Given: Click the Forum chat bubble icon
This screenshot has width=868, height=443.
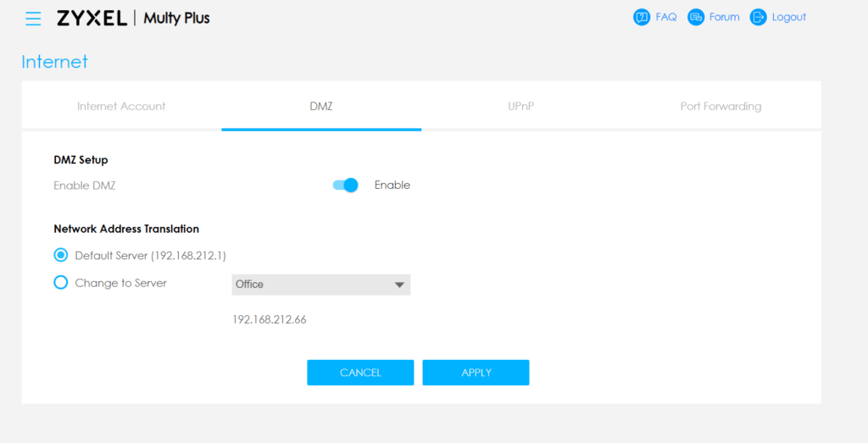Looking at the screenshot, I should click(696, 17).
